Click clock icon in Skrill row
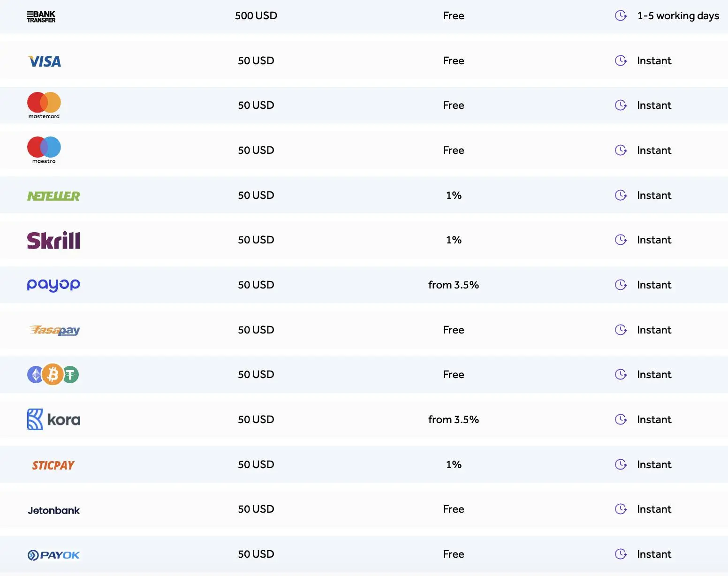 621,240
